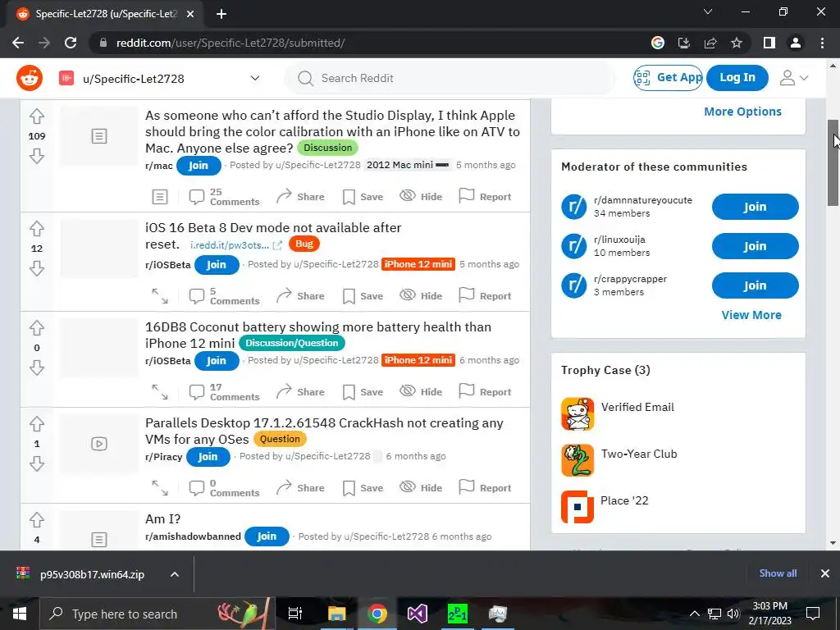Expand text of the Studio Display post
Viewport: 840px width, 630px height.
coord(160,197)
